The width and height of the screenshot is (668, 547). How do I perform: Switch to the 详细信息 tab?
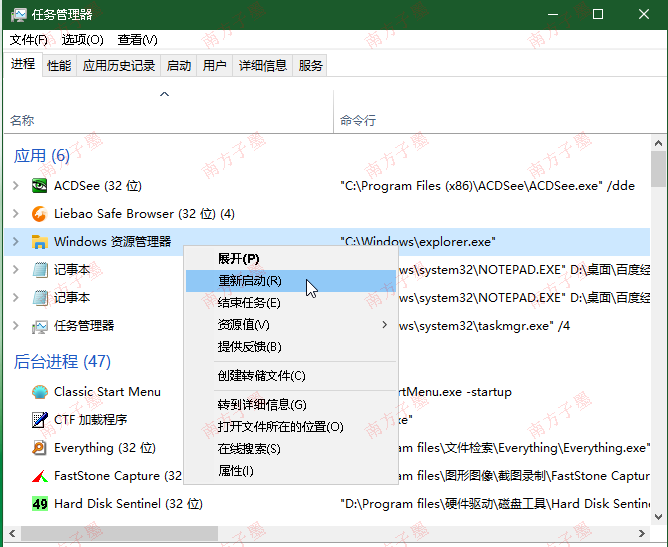point(262,66)
